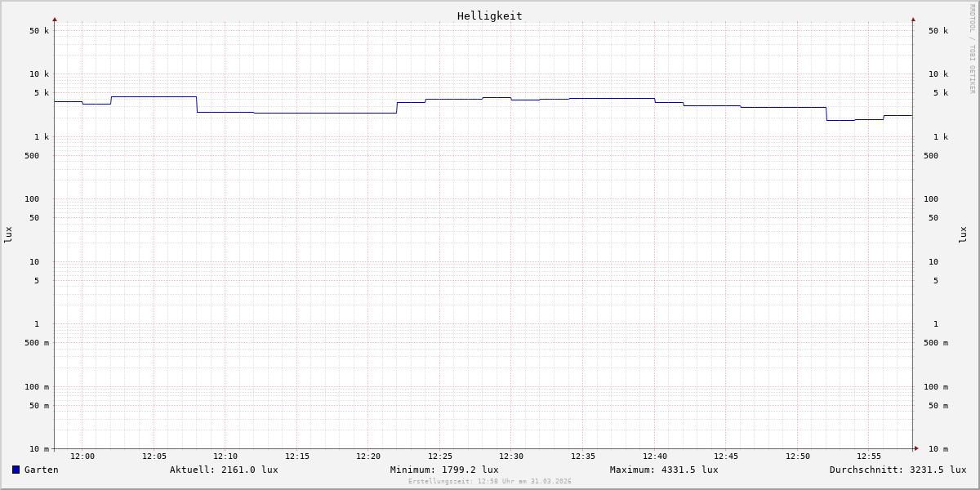Click the Maximum 4331.5 lux readout
The image size is (980, 490).
664,470
